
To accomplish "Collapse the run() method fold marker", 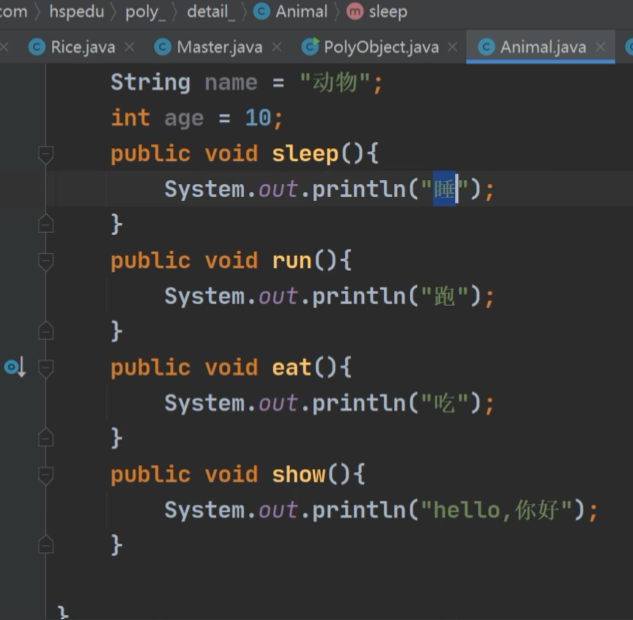I will pyautogui.click(x=46, y=261).
